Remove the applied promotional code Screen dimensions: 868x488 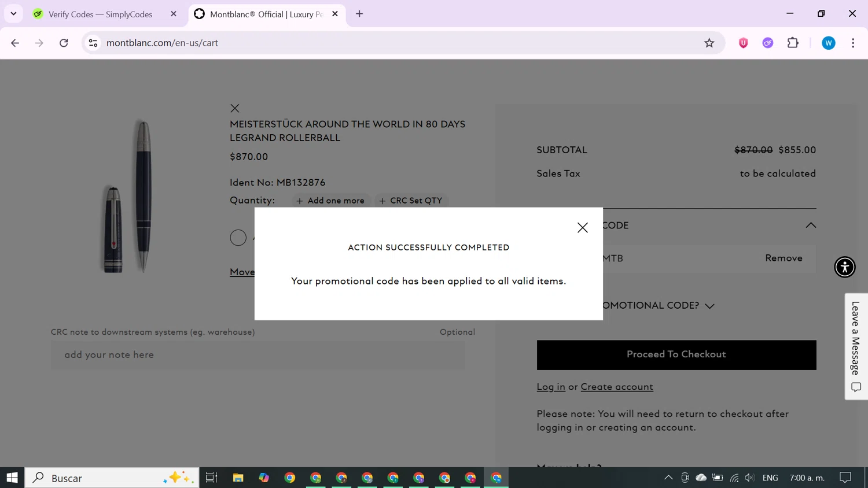click(784, 258)
